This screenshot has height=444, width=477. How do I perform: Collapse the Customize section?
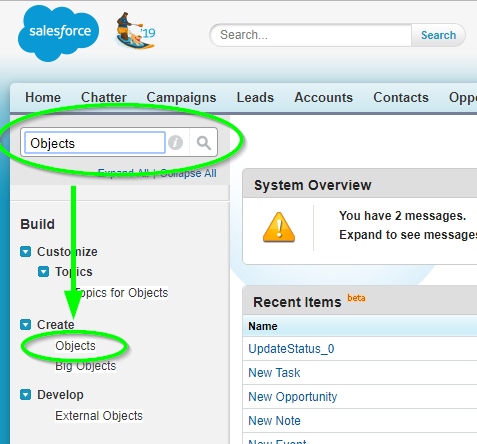pyautogui.click(x=26, y=252)
